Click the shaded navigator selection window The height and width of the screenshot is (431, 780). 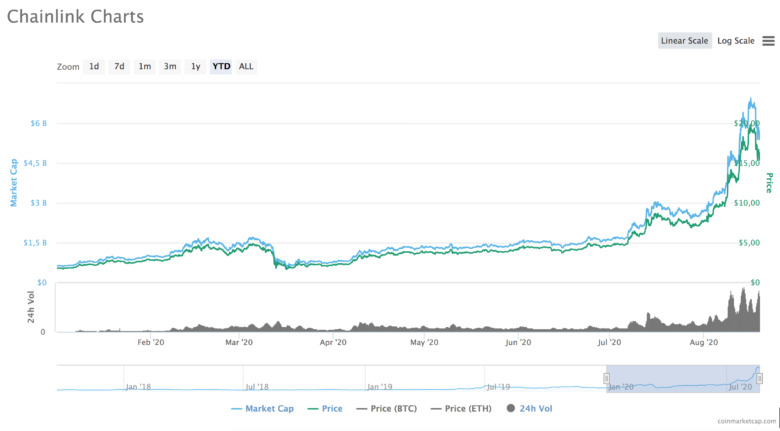[683, 379]
